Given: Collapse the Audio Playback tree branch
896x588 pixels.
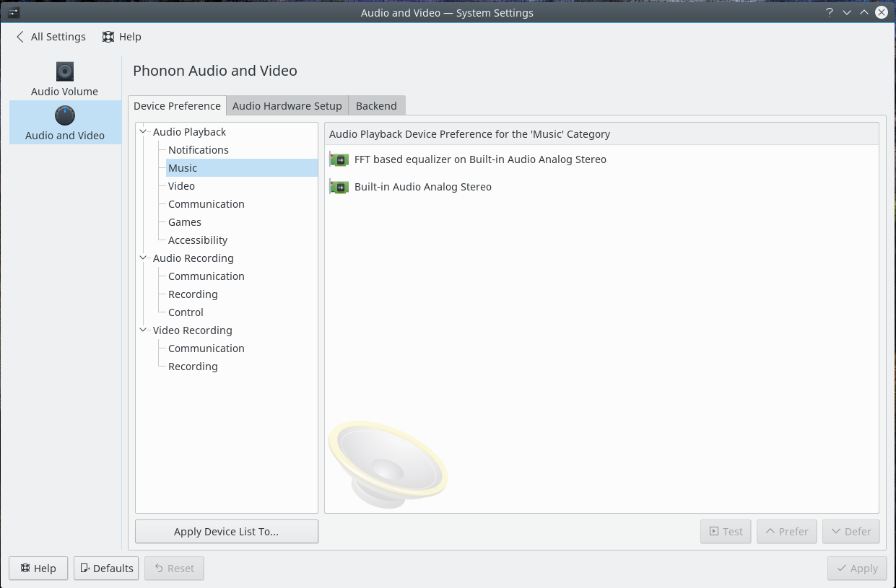Looking at the screenshot, I should 143,132.
